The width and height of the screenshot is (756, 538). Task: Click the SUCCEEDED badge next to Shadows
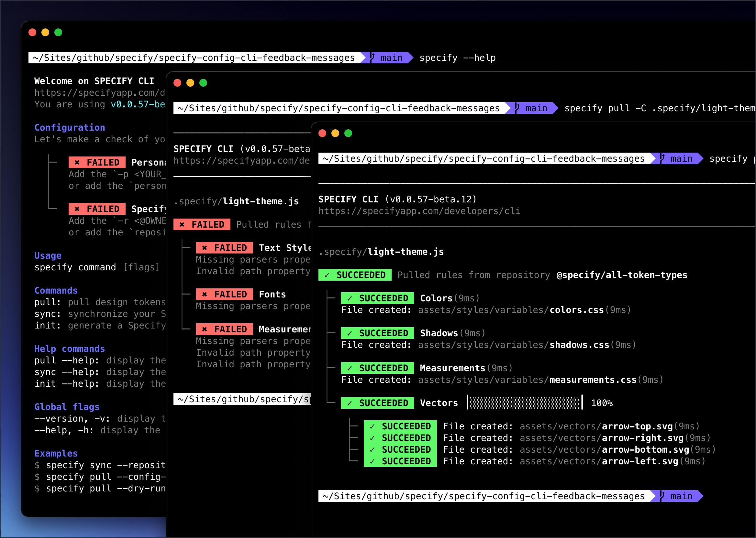tap(377, 333)
